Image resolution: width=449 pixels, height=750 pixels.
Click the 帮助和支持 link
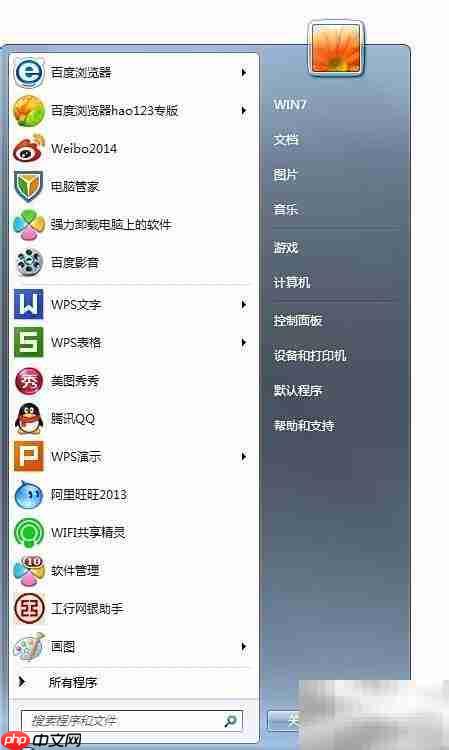[304, 425]
